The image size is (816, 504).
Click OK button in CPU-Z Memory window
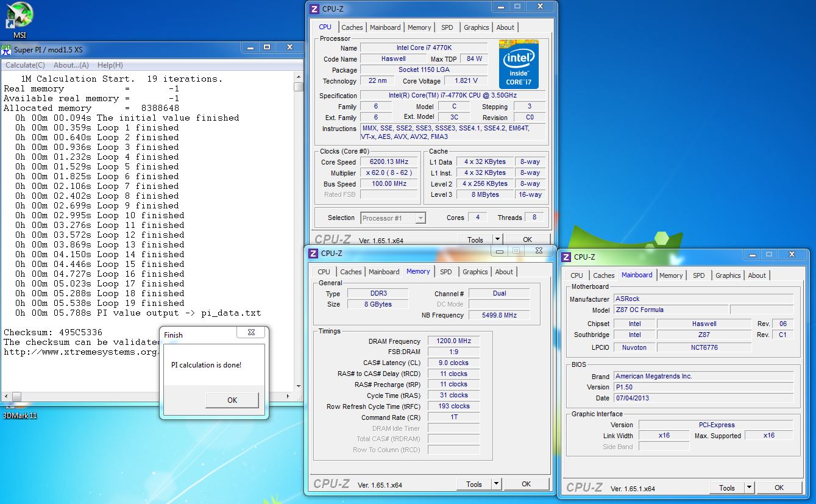pos(527,484)
